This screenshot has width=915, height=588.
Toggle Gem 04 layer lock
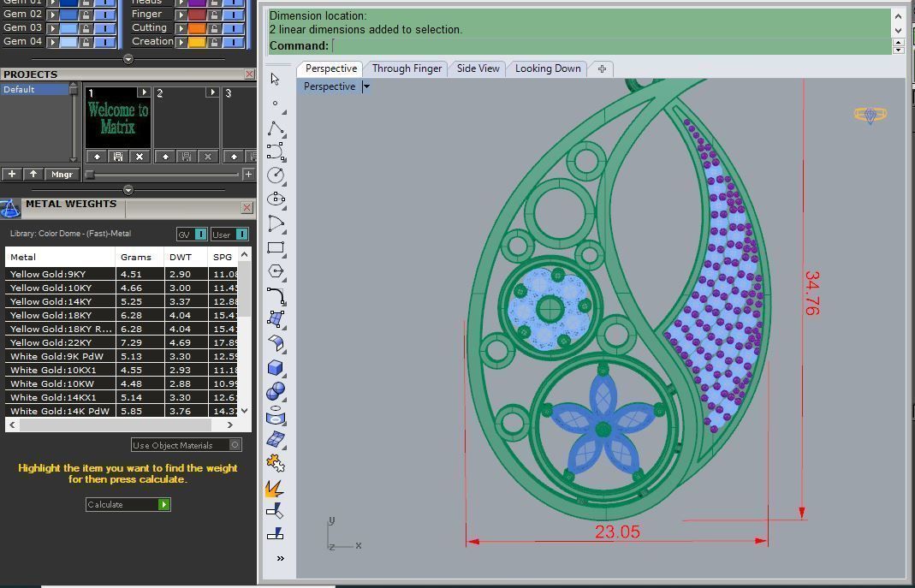86,42
